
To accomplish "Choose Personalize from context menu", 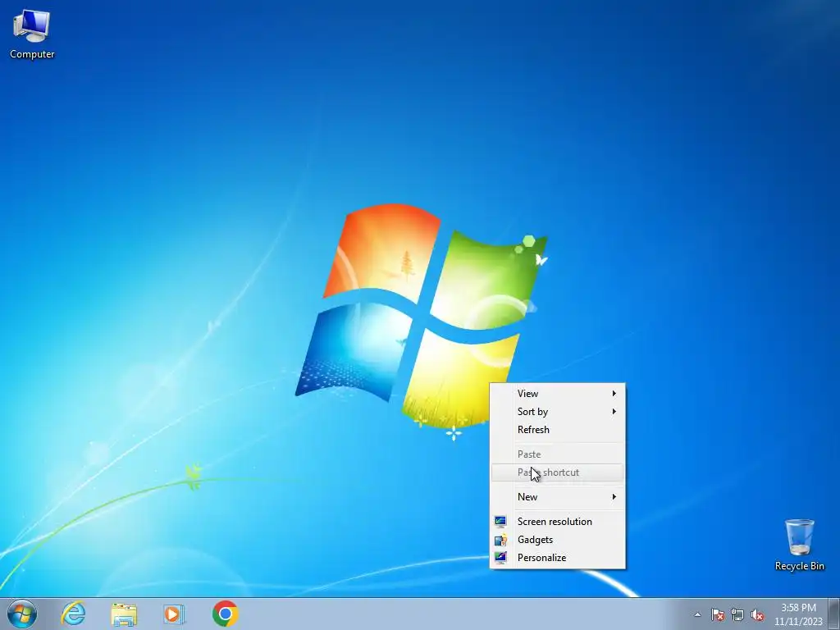I will [558, 558].
